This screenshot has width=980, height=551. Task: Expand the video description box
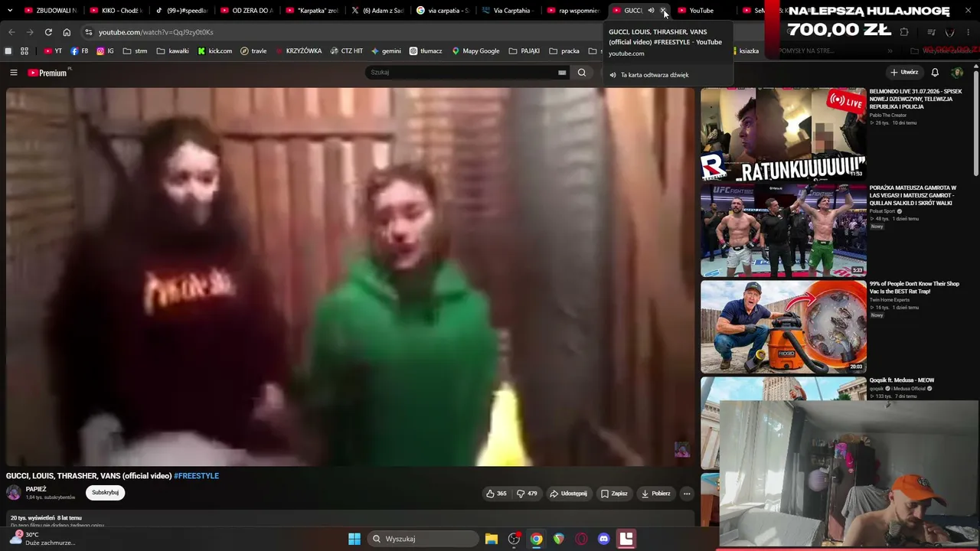pos(350,519)
